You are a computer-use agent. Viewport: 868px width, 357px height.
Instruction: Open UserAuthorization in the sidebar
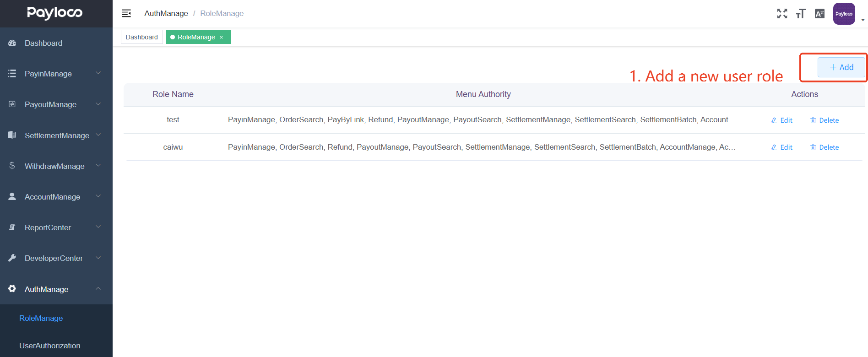click(x=49, y=346)
